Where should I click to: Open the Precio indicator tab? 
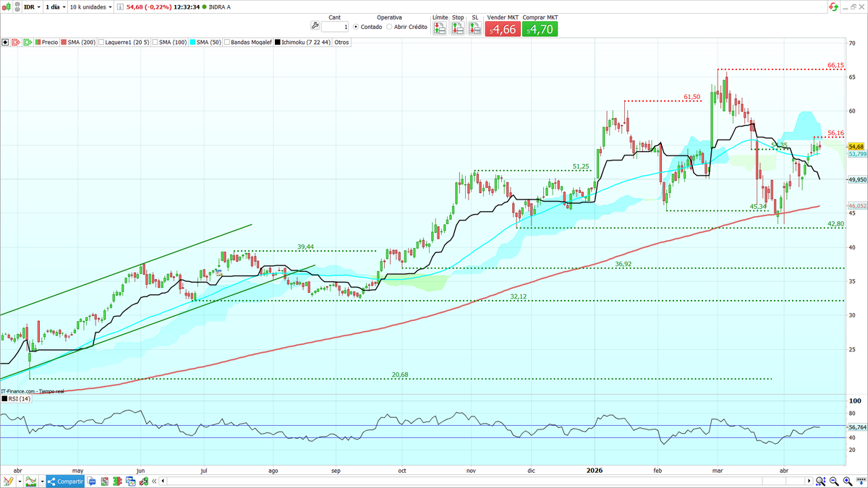tap(46, 42)
